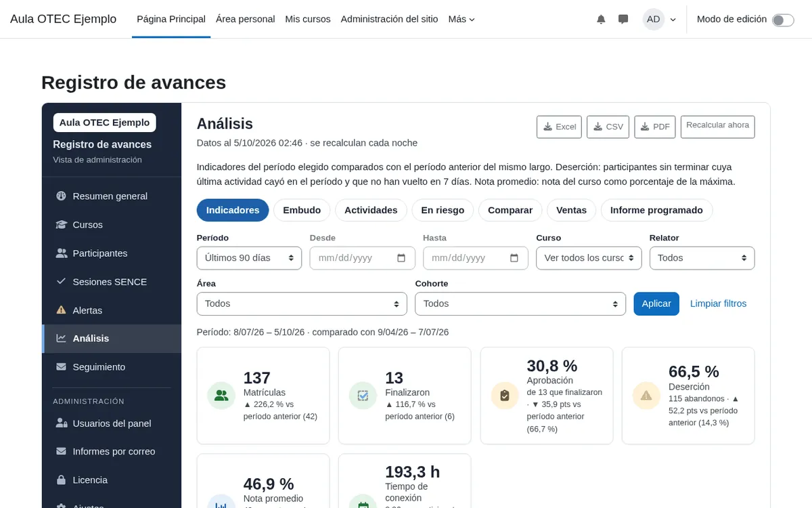The width and height of the screenshot is (812, 508).
Task: Click the Sesiones SENCE checkmark icon
Action: pos(61,281)
